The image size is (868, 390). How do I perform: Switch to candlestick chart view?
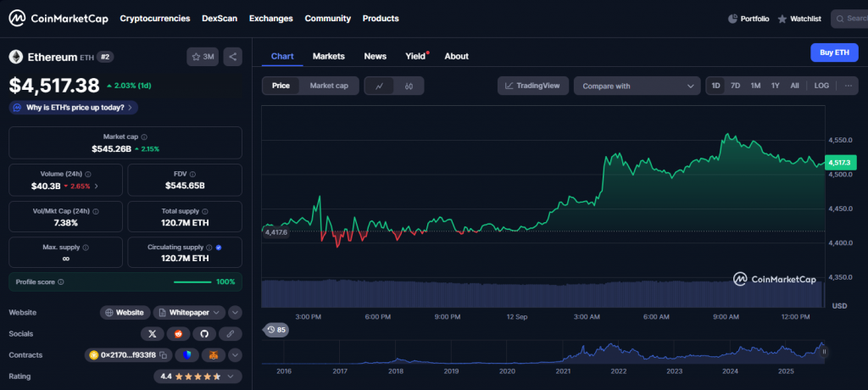coord(409,86)
